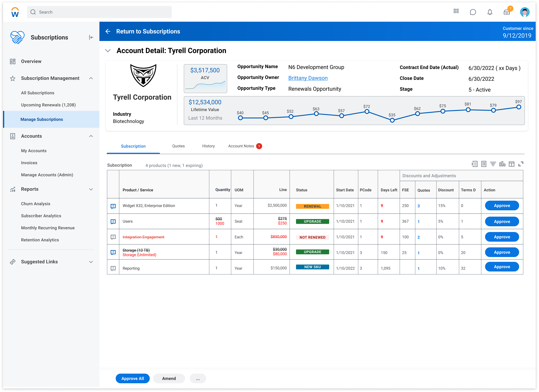
Task: Click the $3,517,500 ACV sparkline card
Action: point(205,79)
